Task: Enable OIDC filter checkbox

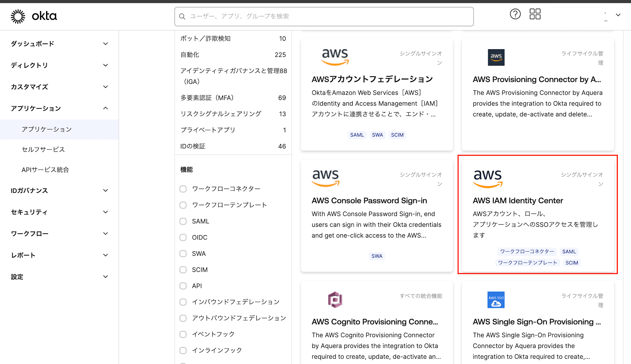Action: (183, 238)
